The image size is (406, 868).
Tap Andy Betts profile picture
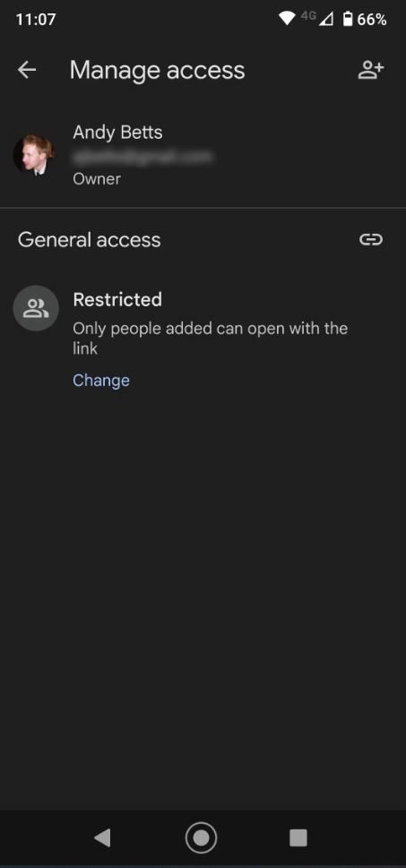click(x=34, y=154)
